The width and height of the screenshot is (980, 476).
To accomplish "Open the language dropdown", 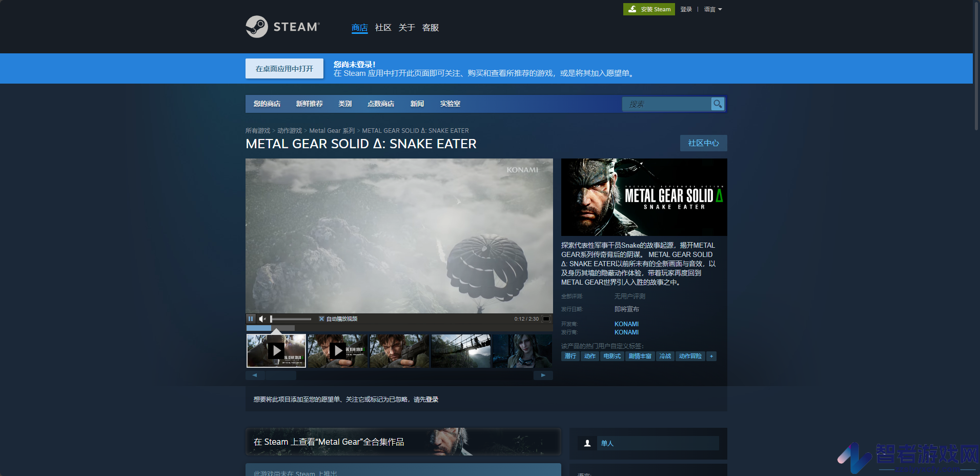I will [713, 9].
